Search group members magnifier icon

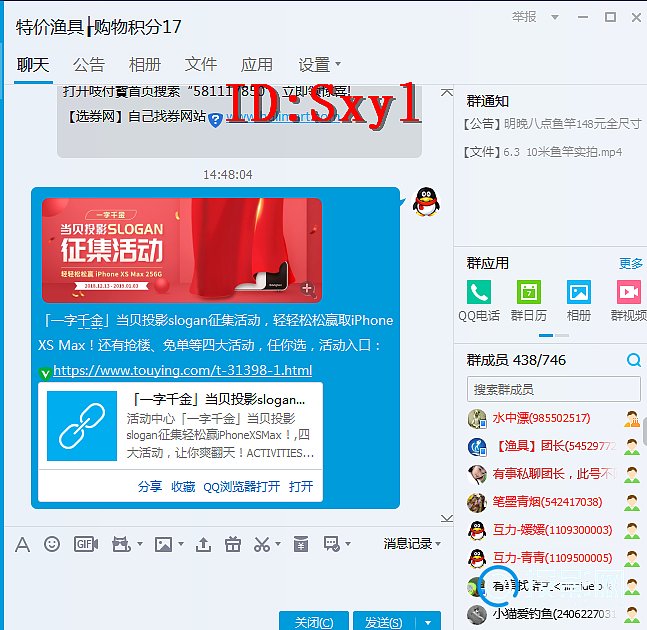[633, 360]
